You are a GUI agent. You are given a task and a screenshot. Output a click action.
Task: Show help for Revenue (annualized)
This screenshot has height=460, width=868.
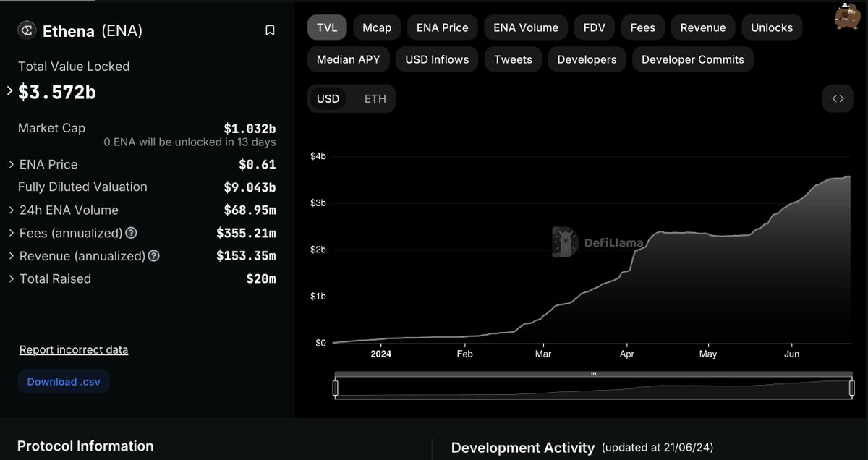click(x=153, y=256)
